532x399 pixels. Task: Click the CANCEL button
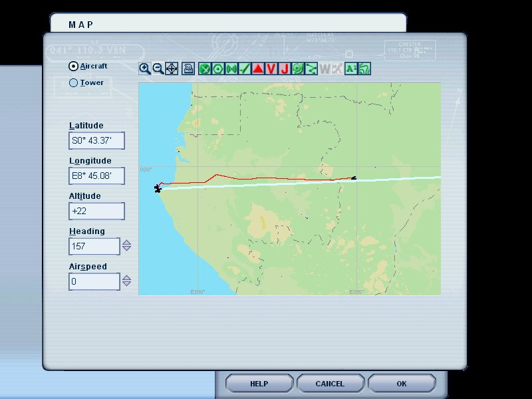click(330, 384)
